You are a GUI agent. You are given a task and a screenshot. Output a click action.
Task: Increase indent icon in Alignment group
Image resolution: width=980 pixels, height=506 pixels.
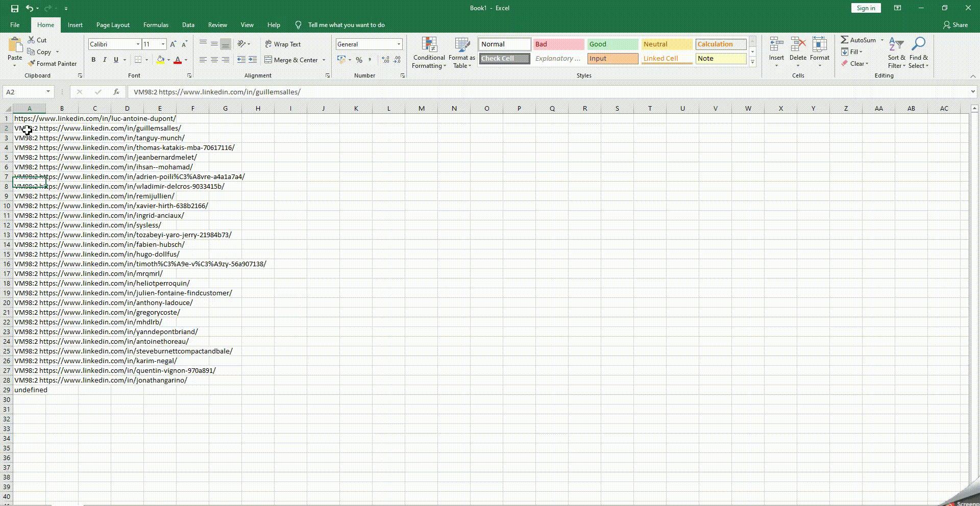[253, 60]
